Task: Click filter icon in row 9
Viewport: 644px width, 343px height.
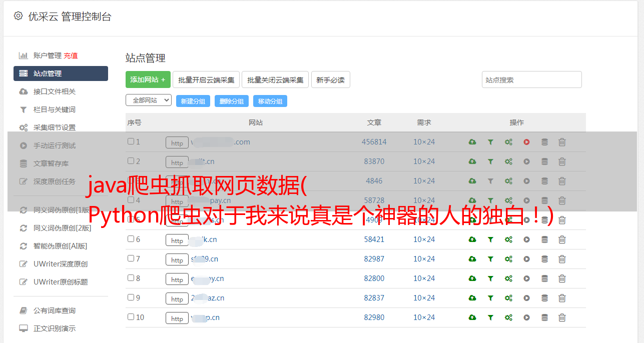Action: 490,298
